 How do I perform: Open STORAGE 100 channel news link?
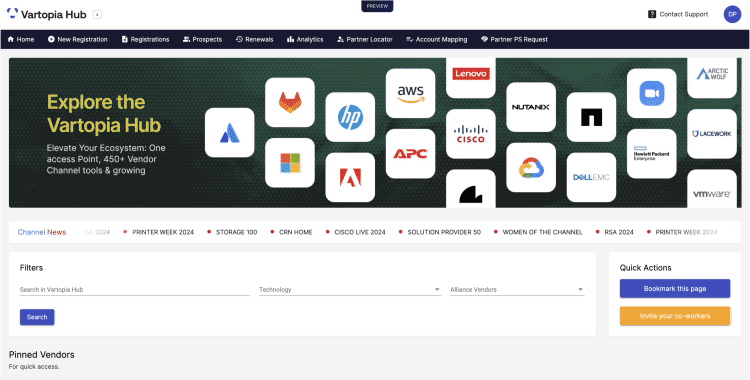pyautogui.click(x=236, y=232)
